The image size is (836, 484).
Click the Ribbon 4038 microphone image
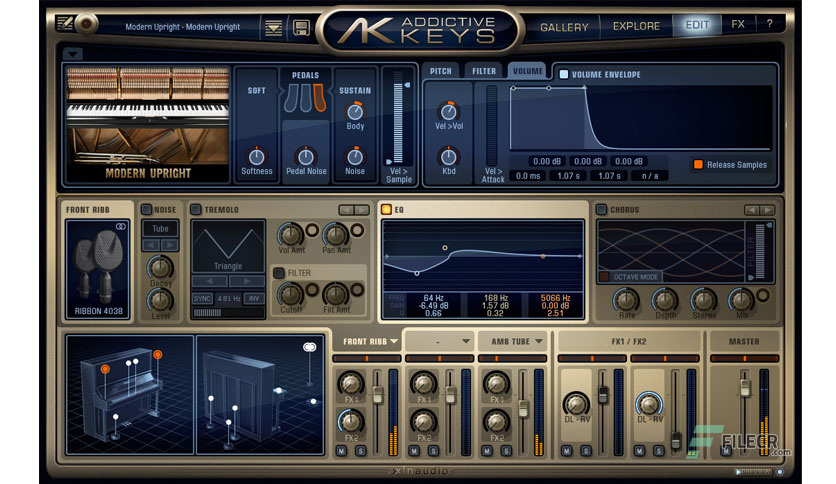point(99,269)
